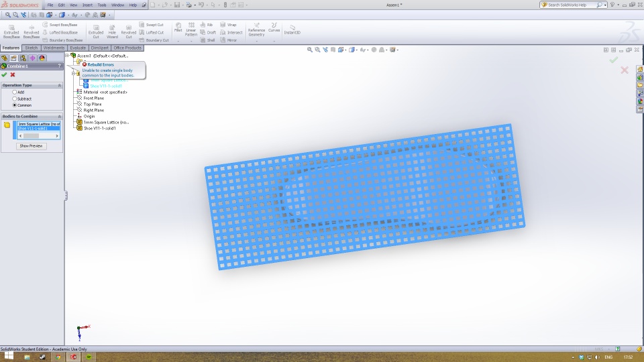Open the Insert menu
Viewport: 644px width, 362px height.
[x=87, y=5]
